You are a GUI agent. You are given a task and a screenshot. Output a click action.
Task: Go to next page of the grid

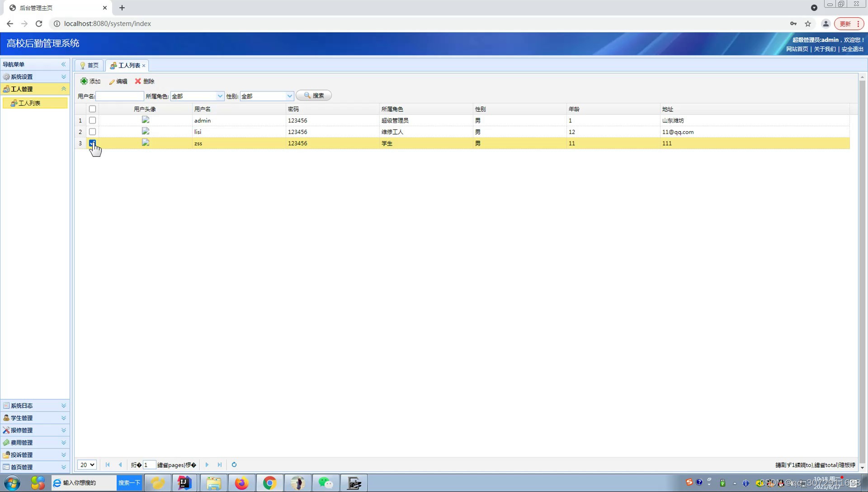(x=207, y=465)
